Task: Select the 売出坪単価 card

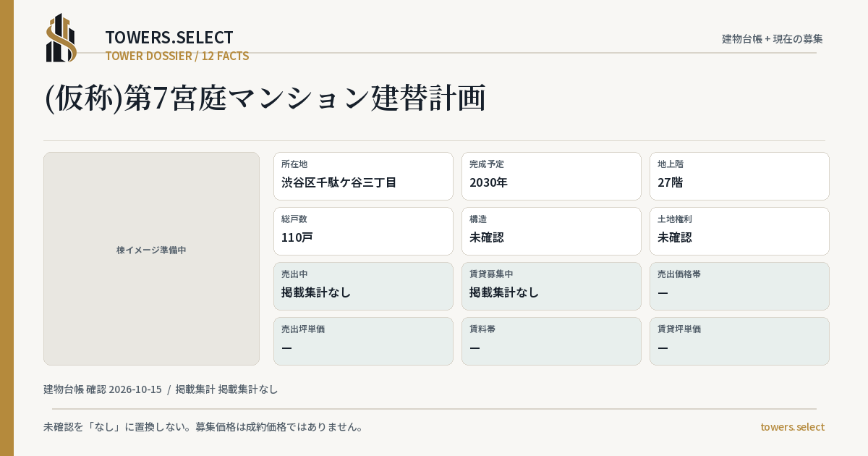Action: coord(363,341)
